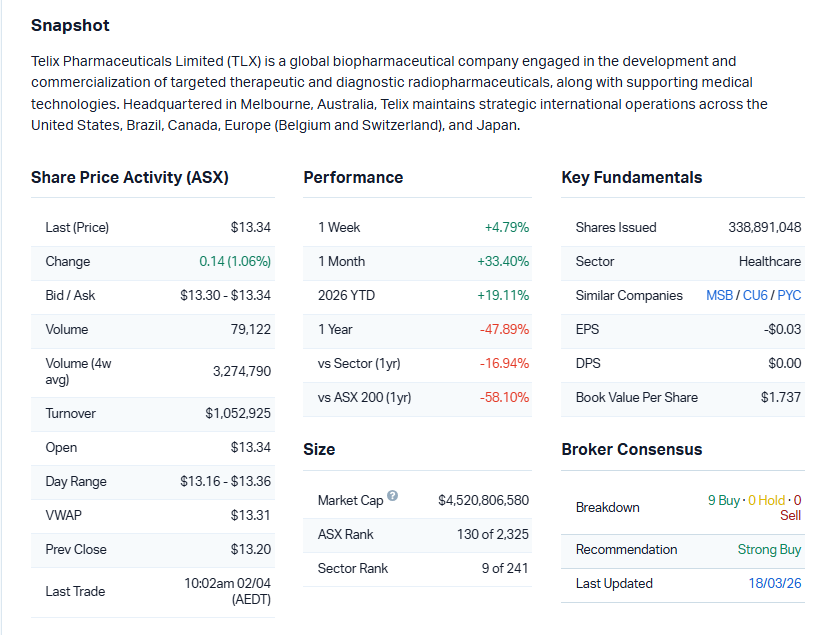Click the ASX Rank 130 of 2,325
Viewport: 825px width, 635px height.
point(492,534)
